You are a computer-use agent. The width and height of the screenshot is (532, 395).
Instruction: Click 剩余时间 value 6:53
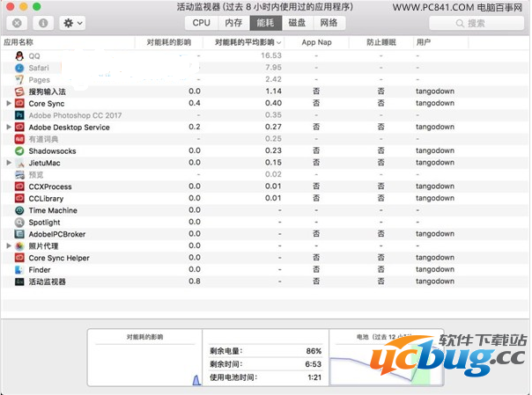(x=314, y=364)
